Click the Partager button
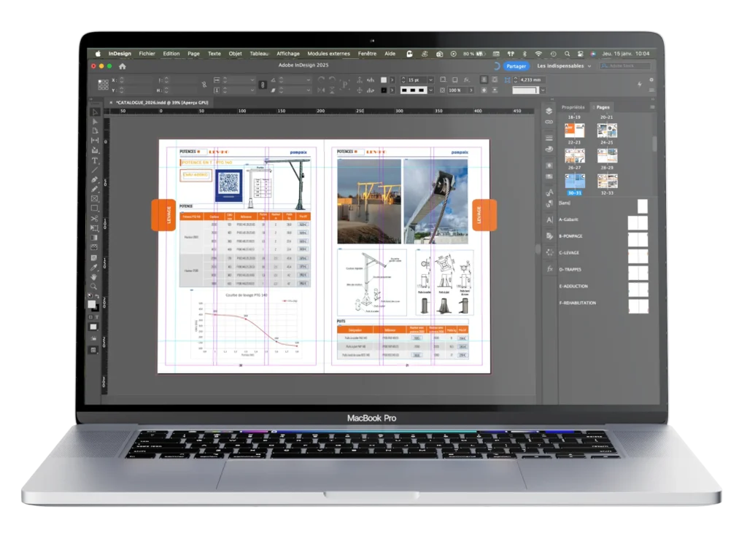Viewport: 747px width, 560px height. 515,66
